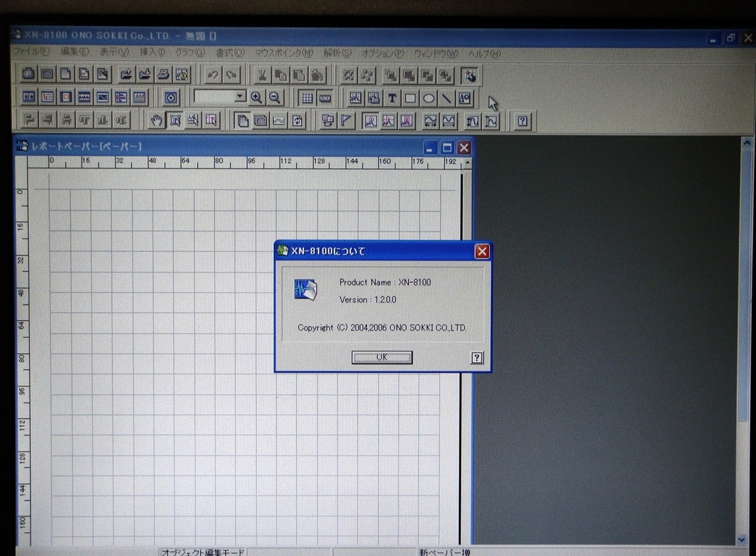Open the マウスポインタ(M) menu
Screen dimensions: 756x556
(x=283, y=53)
